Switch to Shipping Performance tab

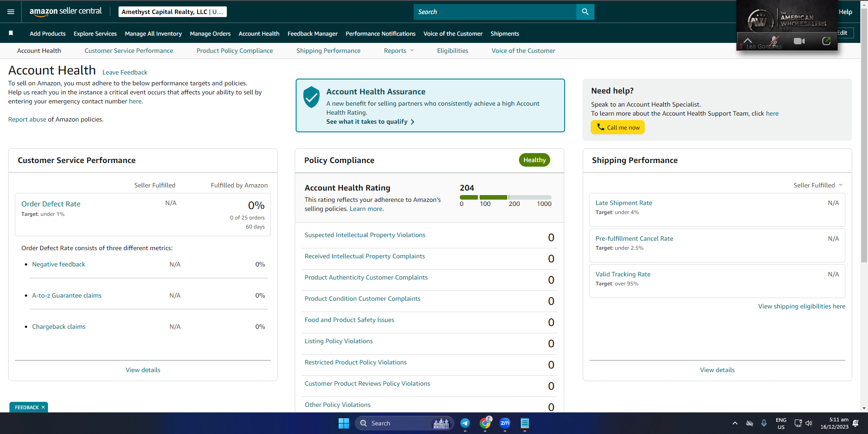click(329, 51)
